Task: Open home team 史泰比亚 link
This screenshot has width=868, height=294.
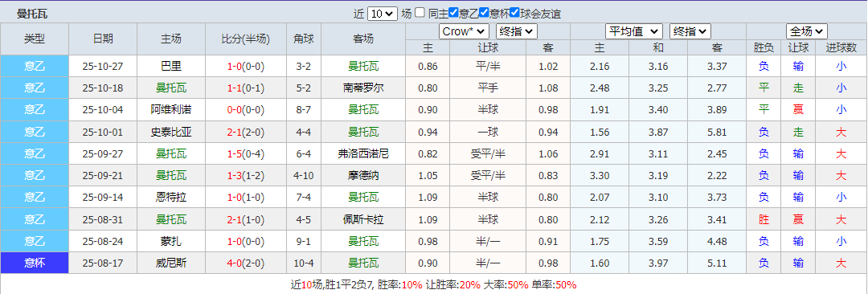Action: [x=171, y=132]
